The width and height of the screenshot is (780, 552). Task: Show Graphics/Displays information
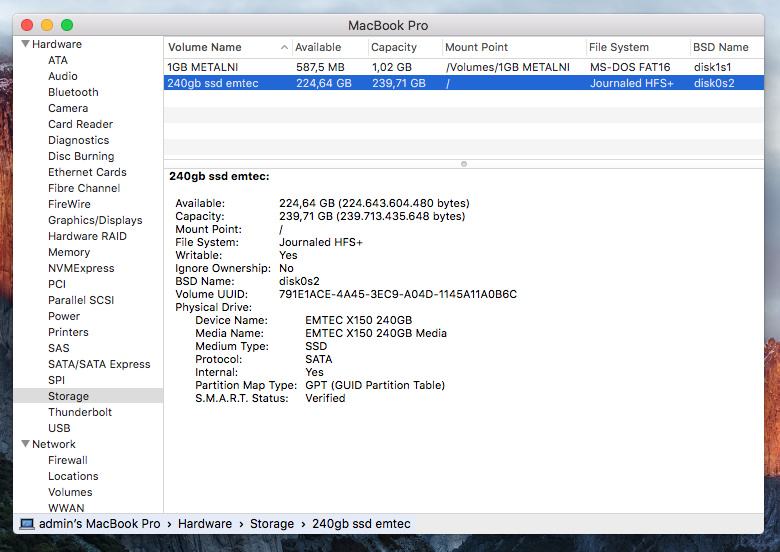(95, 220)
